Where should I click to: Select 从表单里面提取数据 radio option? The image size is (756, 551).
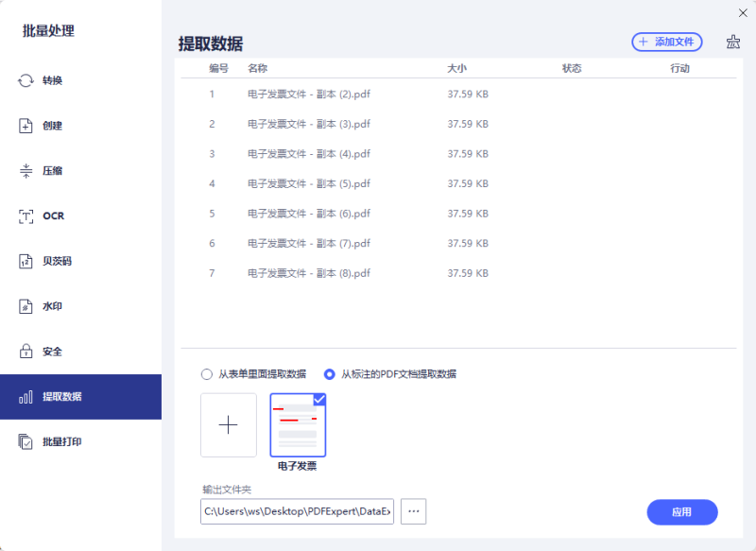pyautogui.click(x=206, y=374)
